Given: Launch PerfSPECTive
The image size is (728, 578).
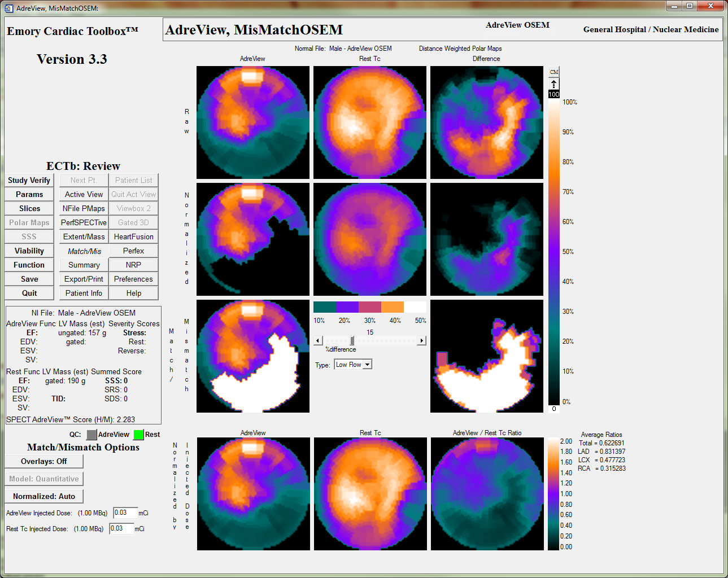Looking at the screenshot, I should (x=84, y=222).
